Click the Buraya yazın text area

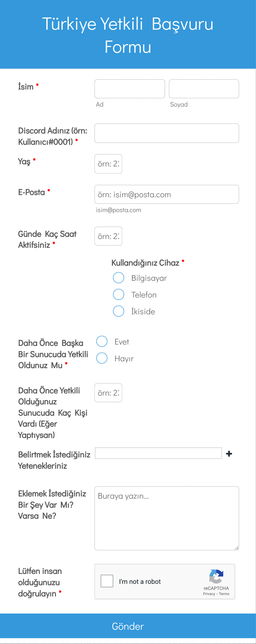pos(167,517)
